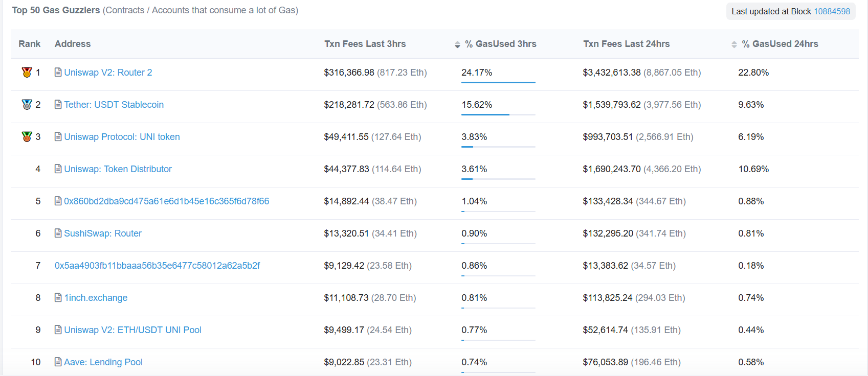Click the 24.17% gas used progress bar

[x=498, y=82]
